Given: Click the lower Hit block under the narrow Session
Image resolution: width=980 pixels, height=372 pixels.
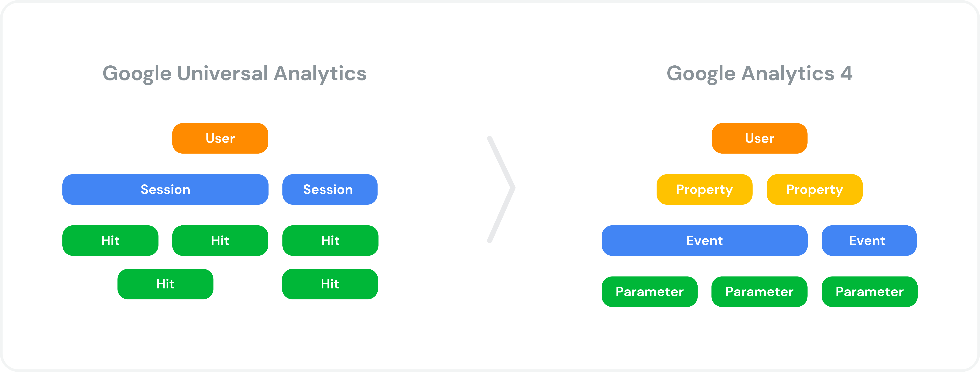Looking at the screenshot, I should click(x=329, y=284).
